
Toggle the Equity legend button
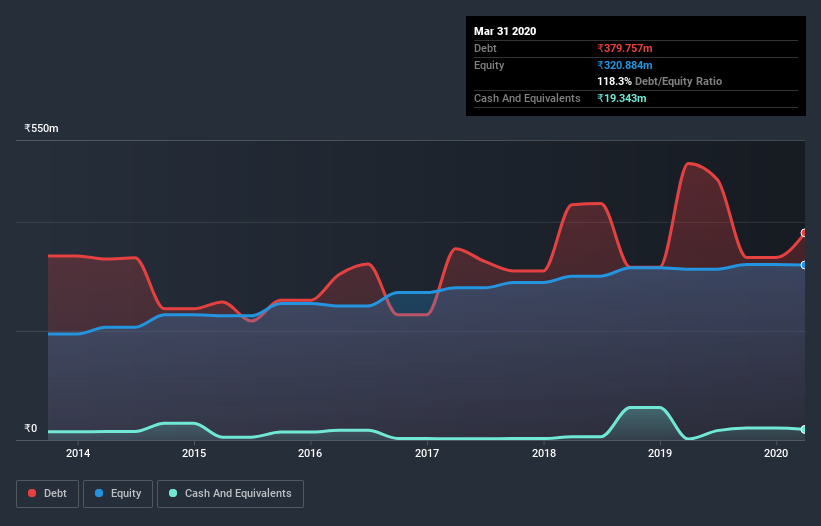[118, 494]
